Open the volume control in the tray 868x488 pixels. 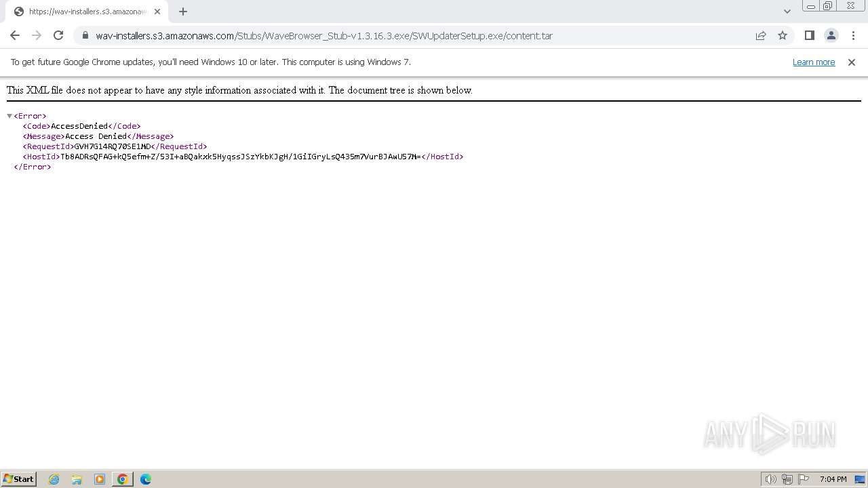[x=770, y=479]
